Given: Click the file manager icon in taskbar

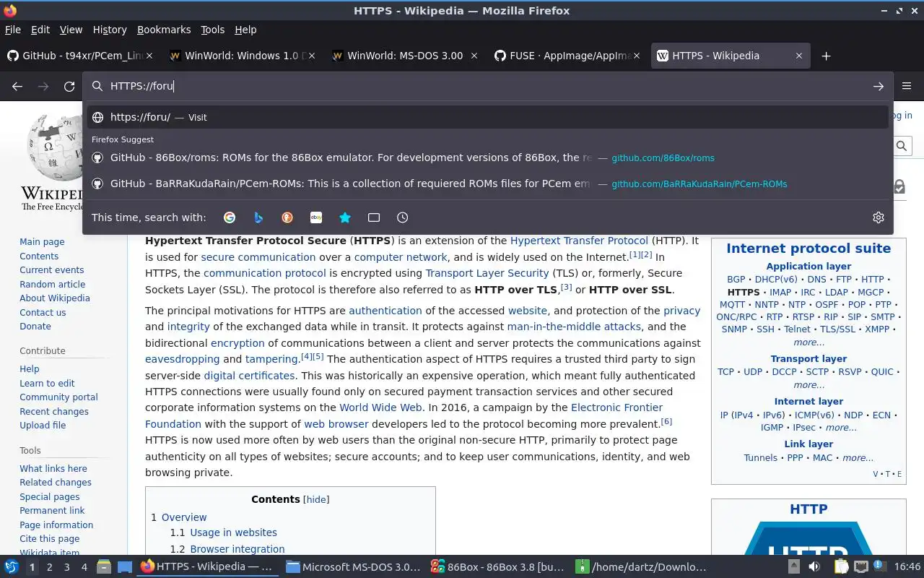Looking at the screenshot, I should pos(104,567).
